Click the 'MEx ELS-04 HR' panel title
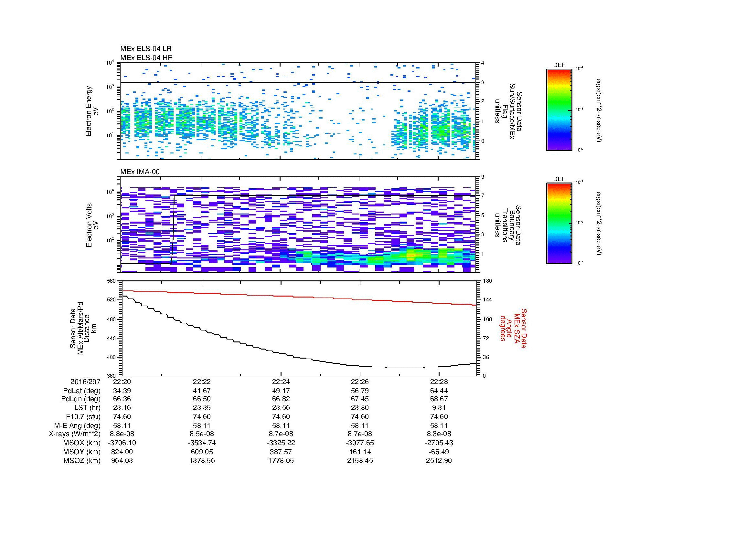 (146, 58)
